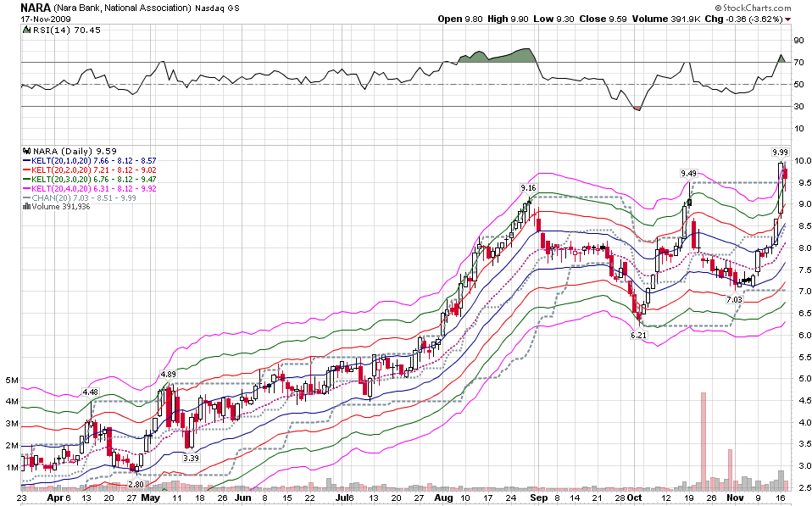Viewport: 812px width, 506px height.
Task: Click the 4.89 price marker
Action: point(168,375)
